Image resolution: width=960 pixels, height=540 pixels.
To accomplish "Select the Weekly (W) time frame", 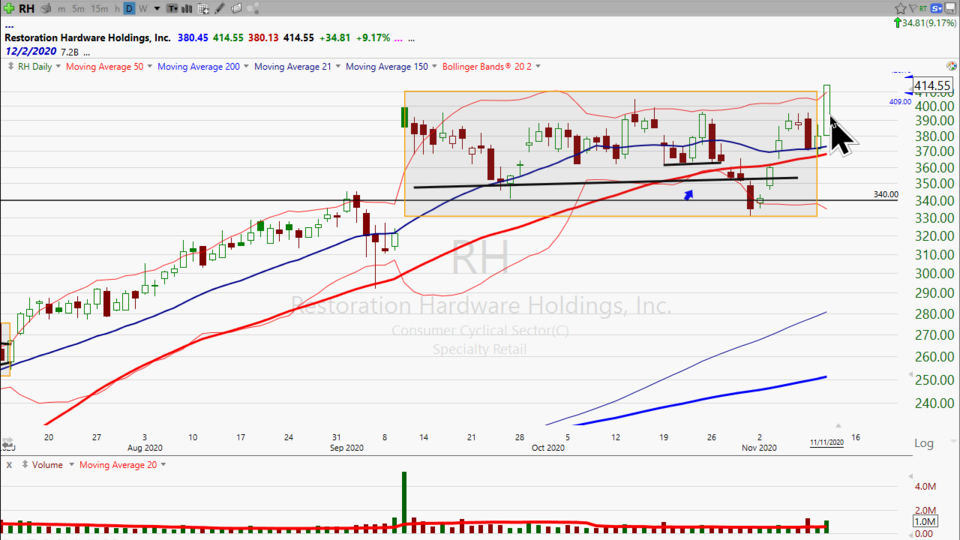I will point(143,9).
